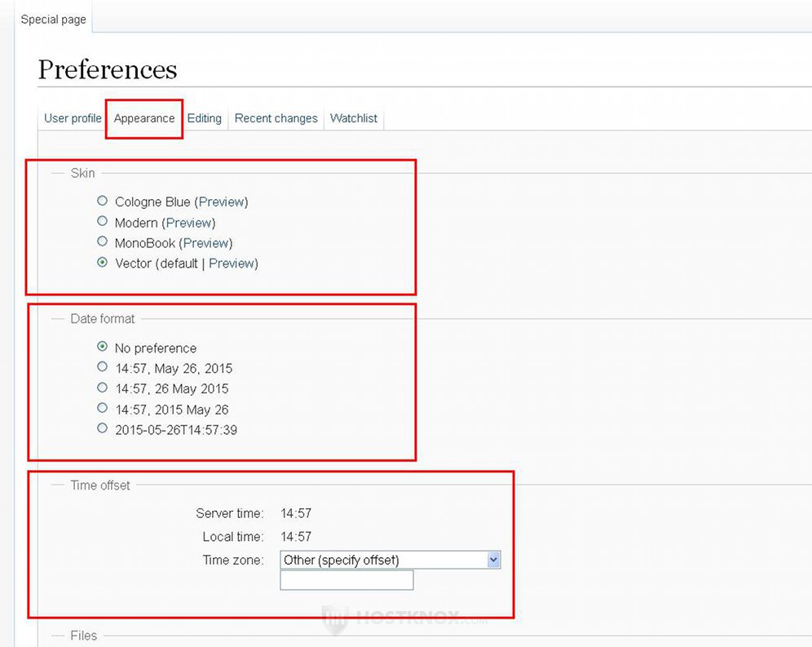This screenshot has width=812, height=647.
Task: Go to the Editing tab
Action: point(204,118)
